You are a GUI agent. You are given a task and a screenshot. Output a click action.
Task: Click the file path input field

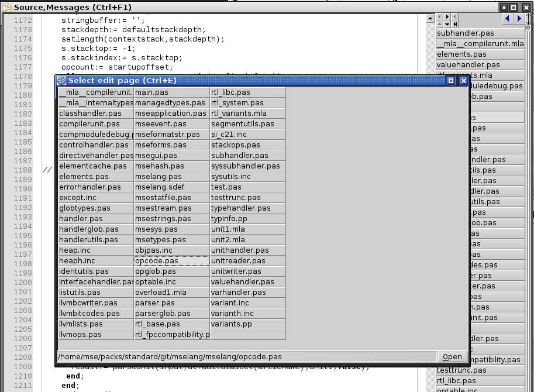pos(246,357)
